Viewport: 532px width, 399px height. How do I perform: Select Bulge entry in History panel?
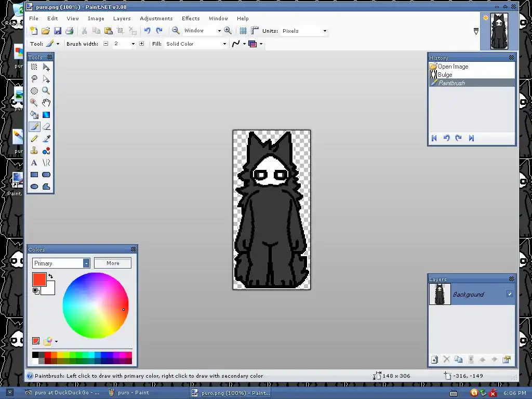click(x=472, y=75)
